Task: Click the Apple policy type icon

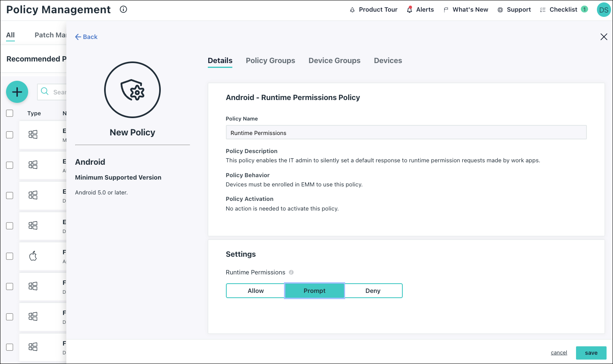Action: point(33,256)
